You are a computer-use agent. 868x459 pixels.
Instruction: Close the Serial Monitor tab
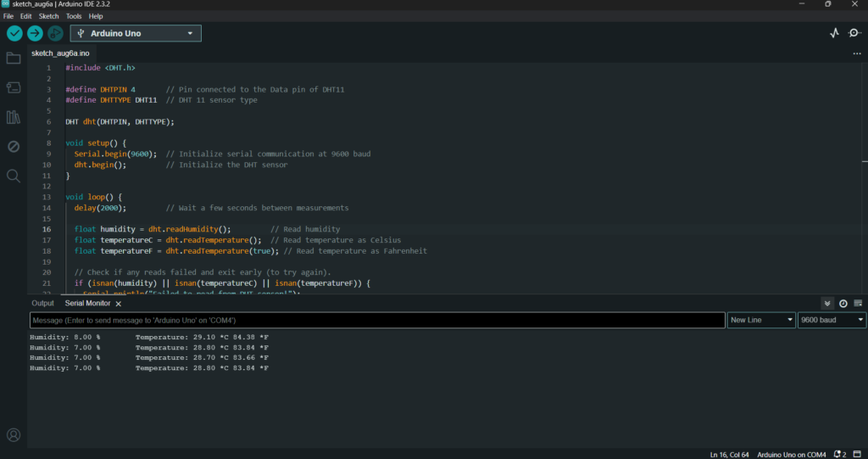point(118,304)
